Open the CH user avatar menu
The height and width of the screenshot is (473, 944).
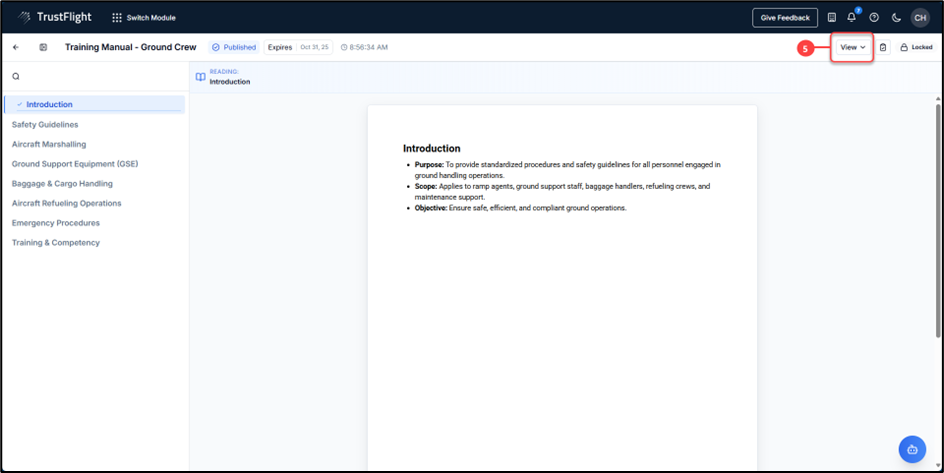click(919, 17)
